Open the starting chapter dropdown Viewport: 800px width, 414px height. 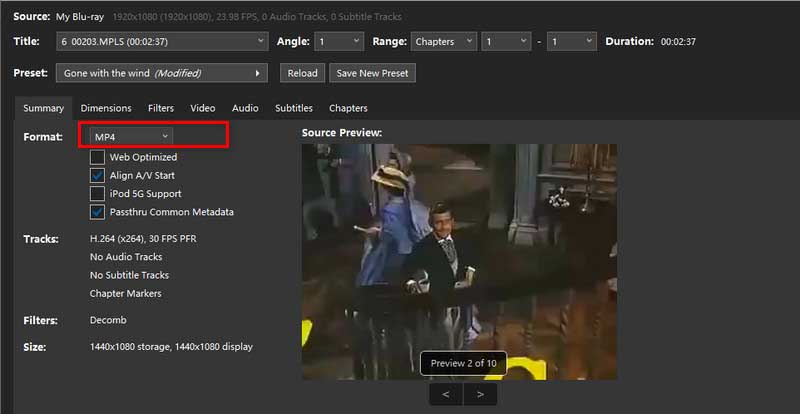coord(506,41)
